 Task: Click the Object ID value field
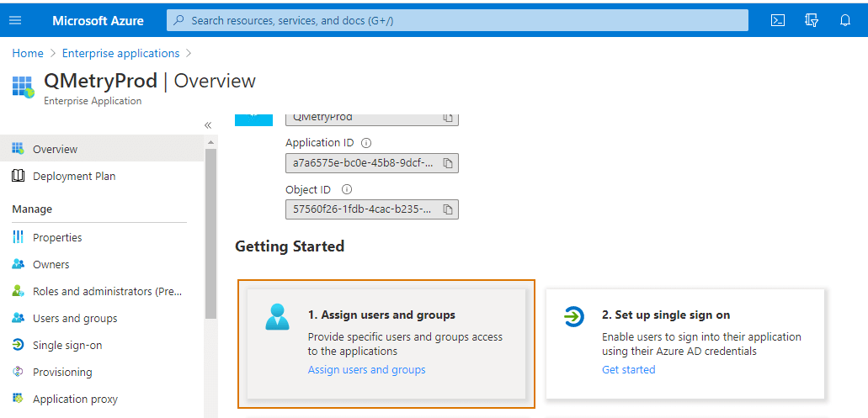click(372, 209)
